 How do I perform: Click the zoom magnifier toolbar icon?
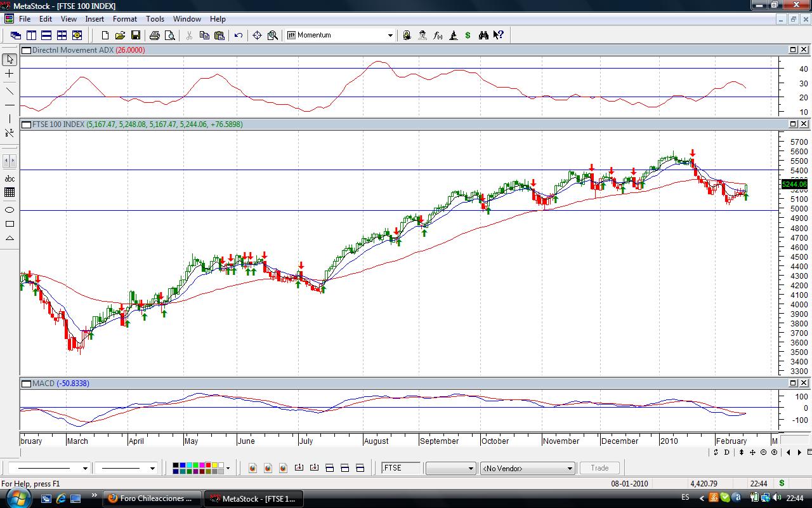(273, 36)
